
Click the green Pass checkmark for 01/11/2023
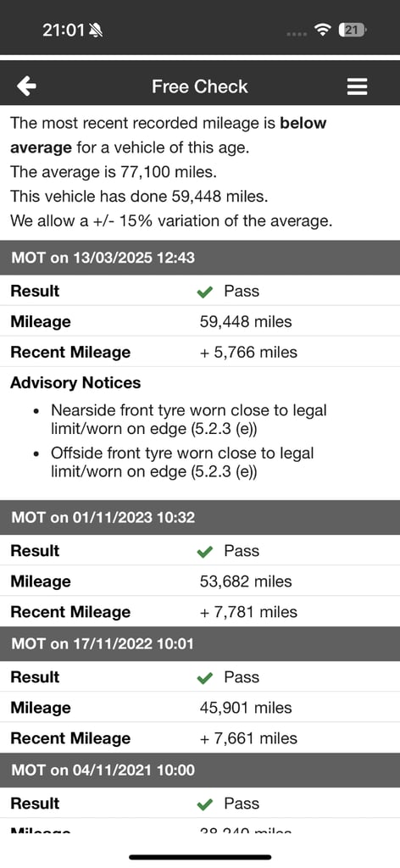[x=205, y=551]
